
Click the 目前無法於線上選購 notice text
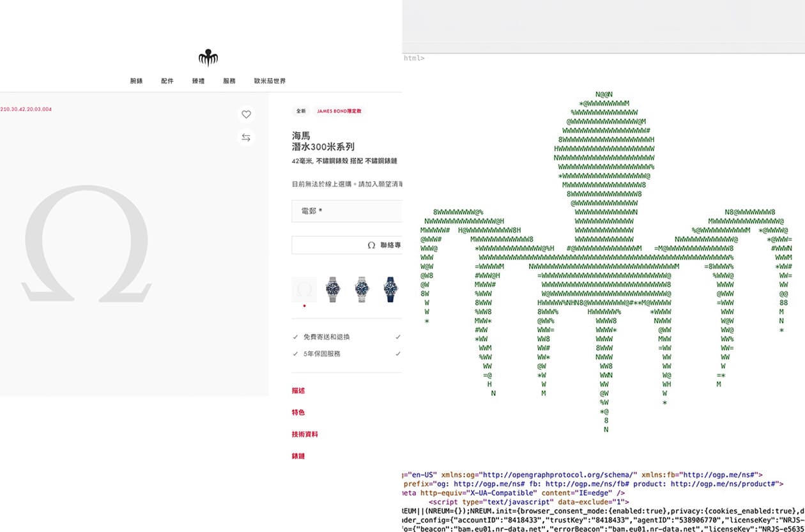tap(347, 184)
